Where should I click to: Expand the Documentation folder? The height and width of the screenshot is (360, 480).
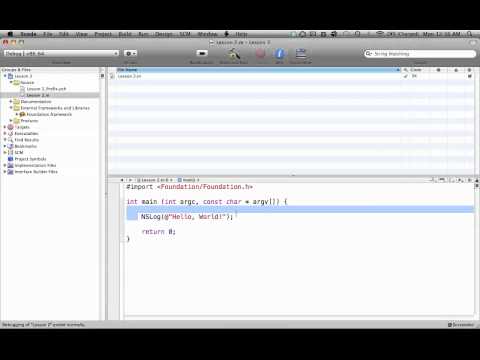click(11, 101)
